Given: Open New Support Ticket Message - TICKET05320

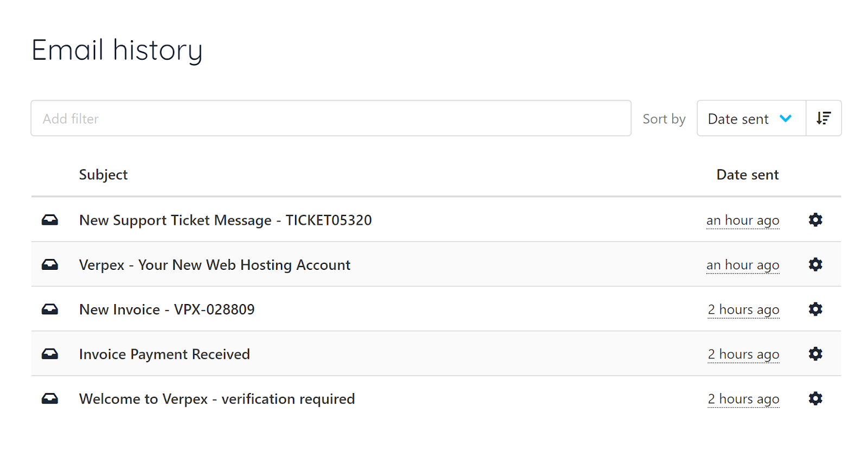Looking at the screenshot, I should click(226, 220).
